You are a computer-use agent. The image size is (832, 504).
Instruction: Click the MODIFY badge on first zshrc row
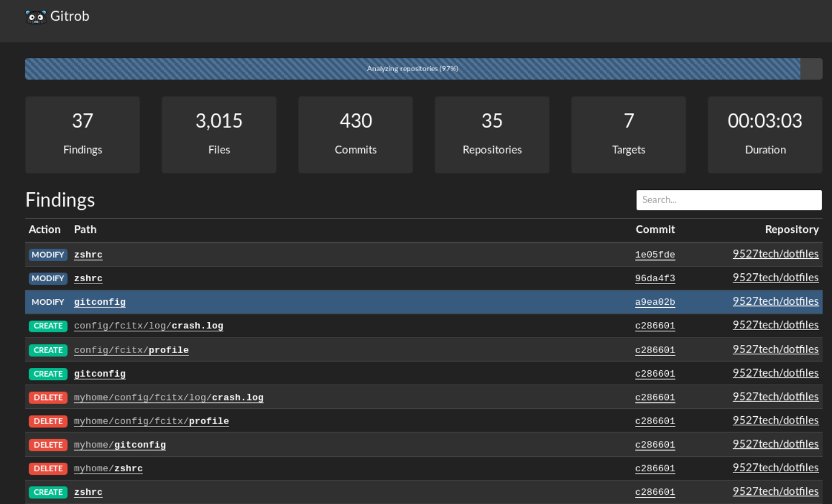tap(48, 254)
